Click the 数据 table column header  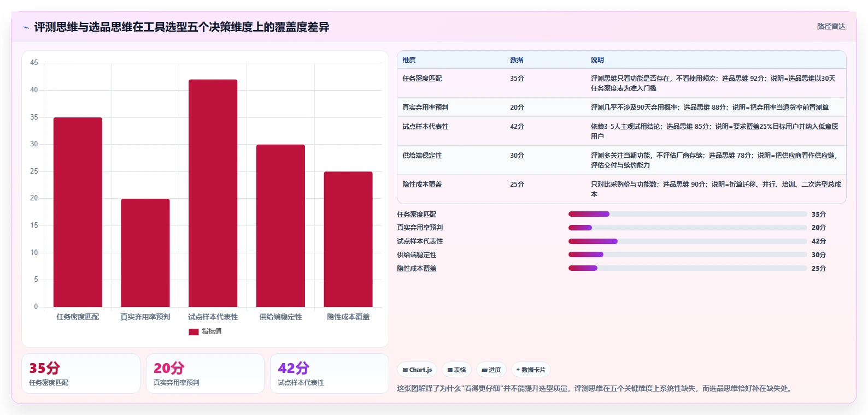[x=517, y=60]
